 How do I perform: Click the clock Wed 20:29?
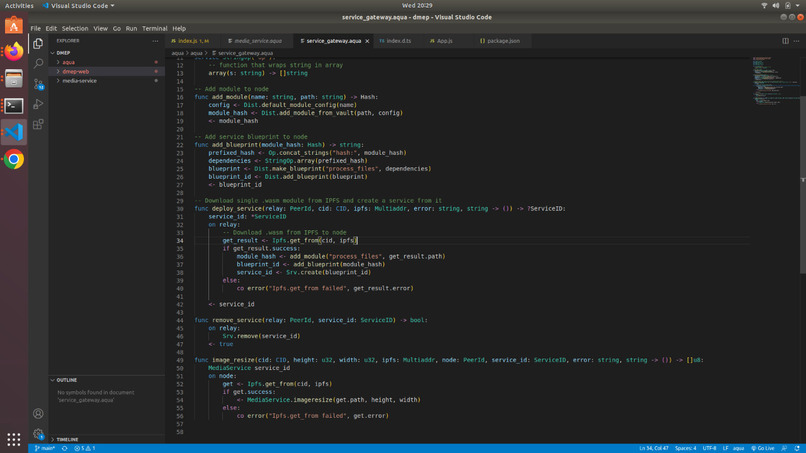(417, 6)
